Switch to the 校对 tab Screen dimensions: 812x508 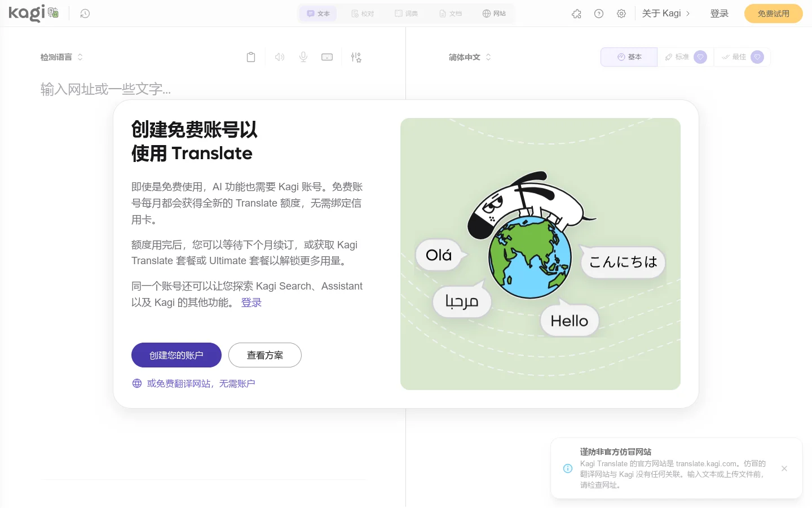coord(363,14)
